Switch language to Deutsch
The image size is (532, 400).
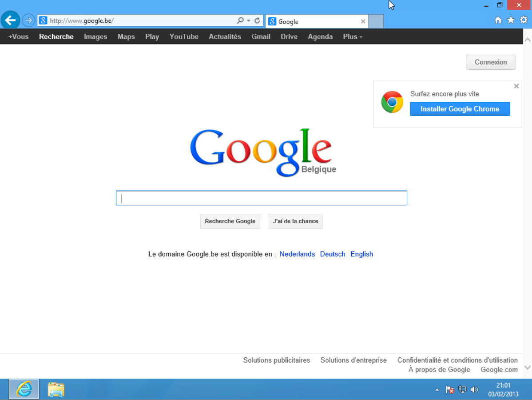(x=333, y=254)
